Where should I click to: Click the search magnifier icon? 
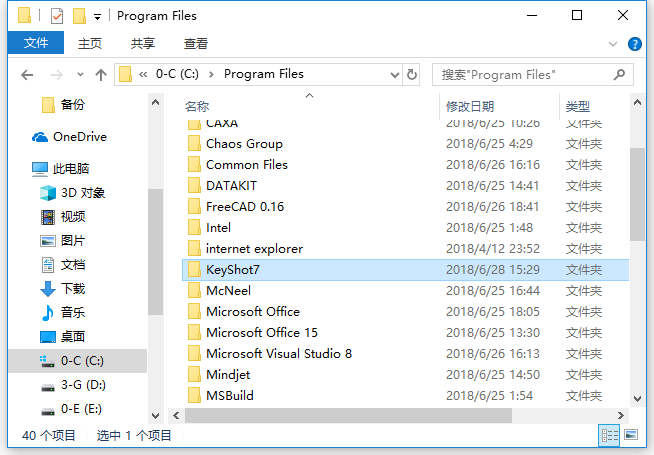619,75
